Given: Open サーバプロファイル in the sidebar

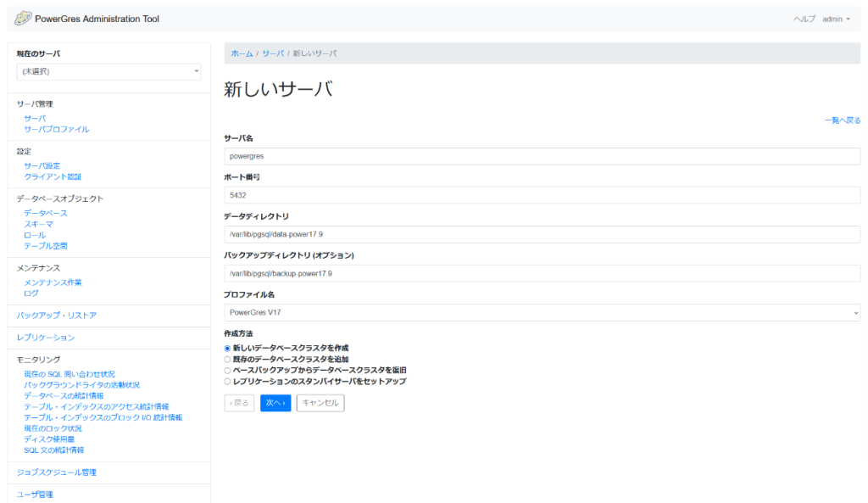Looking at the screenshot, I should [57, 129].
